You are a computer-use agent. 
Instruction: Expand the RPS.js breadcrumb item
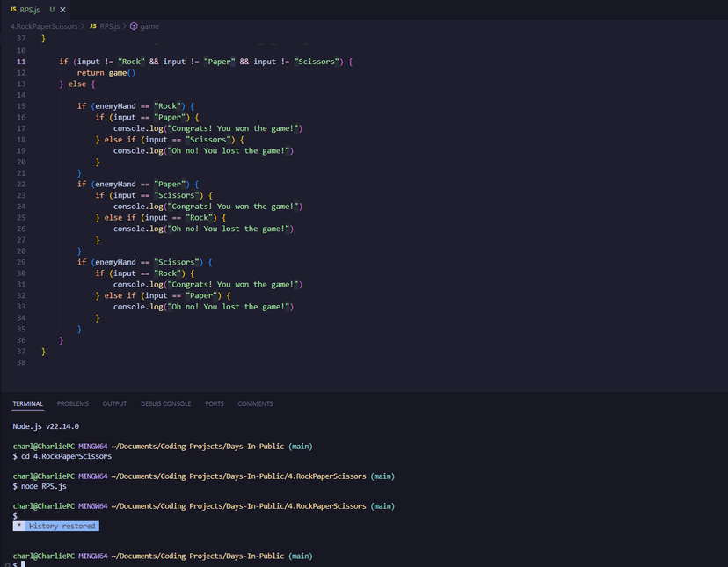[110, 26]
